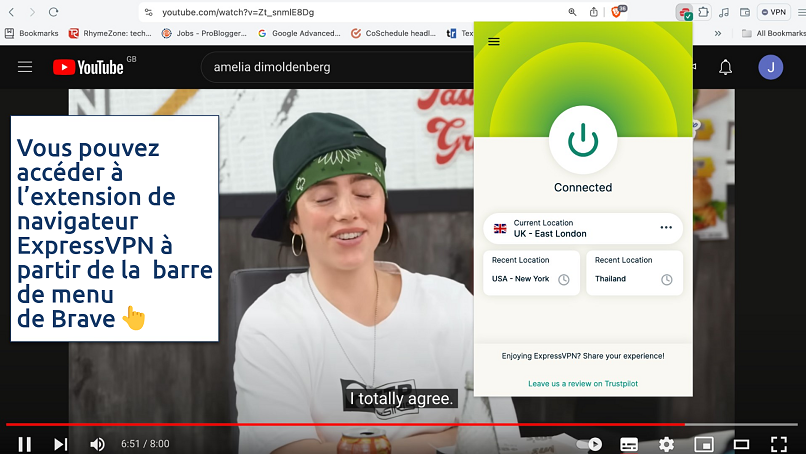Switch to miniplayer mode

pyautogui.click(x=704, y=443)
